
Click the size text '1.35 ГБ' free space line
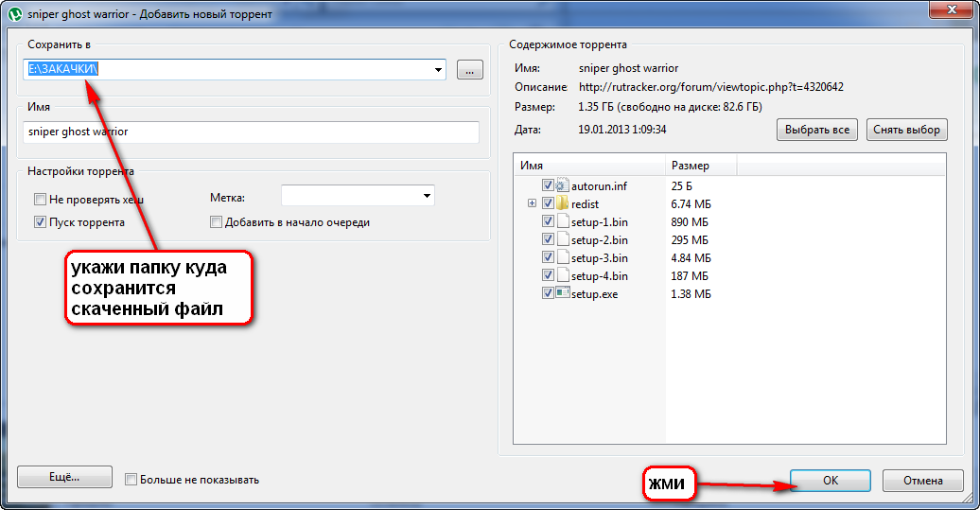tap(670, 107)
